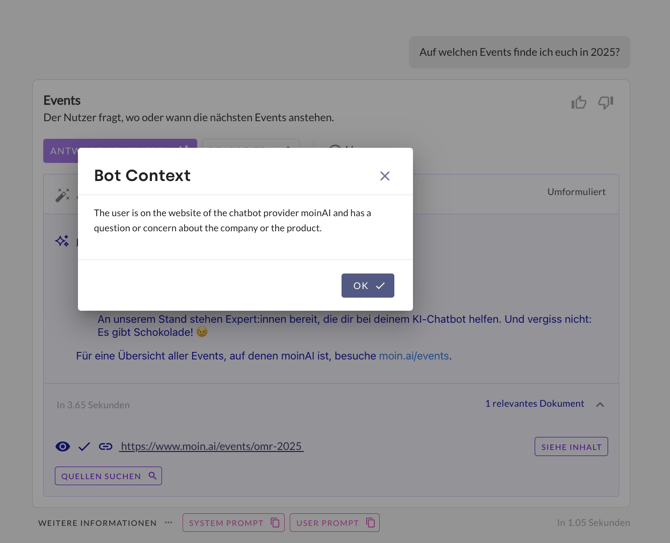Collapse the relevant documents chevron

coord(600,404)
